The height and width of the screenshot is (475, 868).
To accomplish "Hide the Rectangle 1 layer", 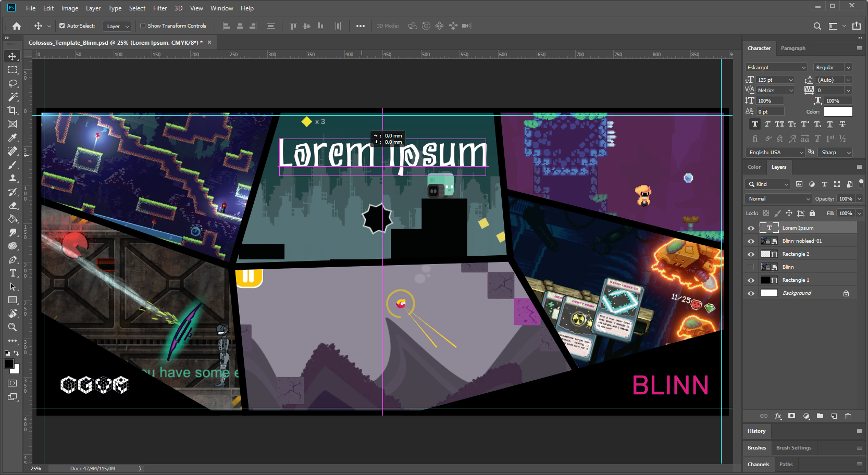I will (x=751, y=280).
